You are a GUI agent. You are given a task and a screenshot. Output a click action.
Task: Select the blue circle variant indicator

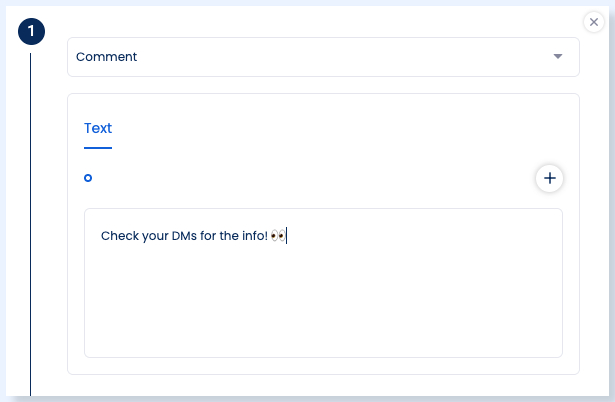tap(88, 178)
